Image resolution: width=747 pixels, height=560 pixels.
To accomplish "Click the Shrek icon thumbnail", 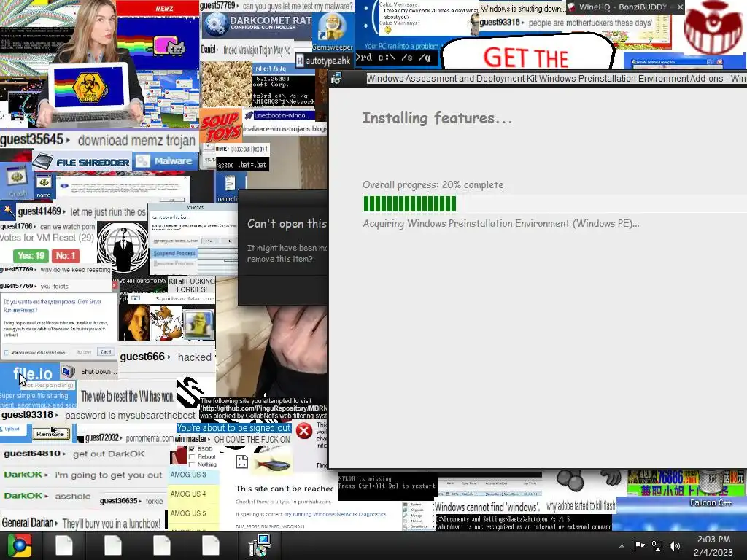I will click(x=199, y=324).
